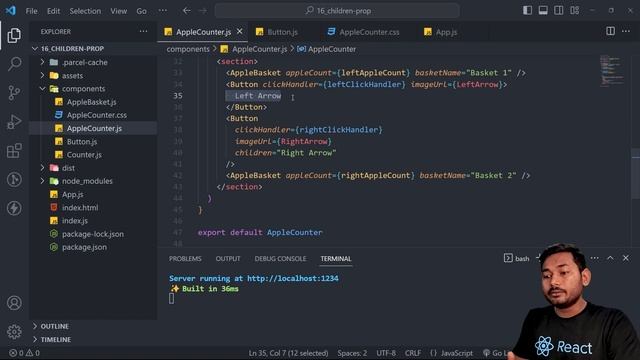Open the Thunder Client lightning icon
Screen dimensions: 640x360
point(14,208)
